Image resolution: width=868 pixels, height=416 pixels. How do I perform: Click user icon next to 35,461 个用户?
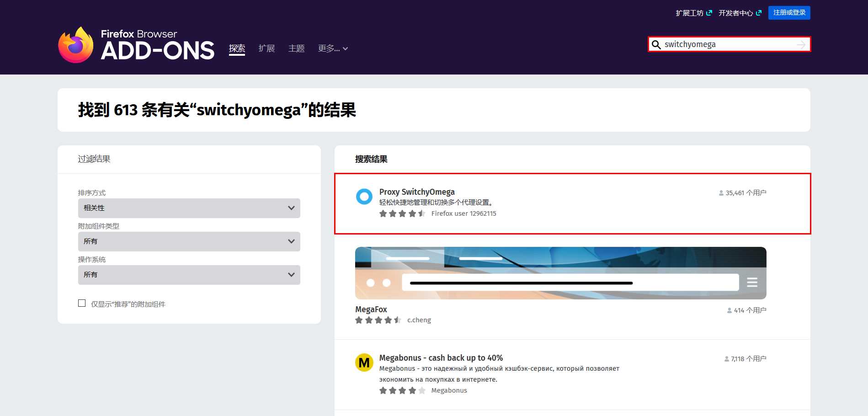click(x=721, y=193)
